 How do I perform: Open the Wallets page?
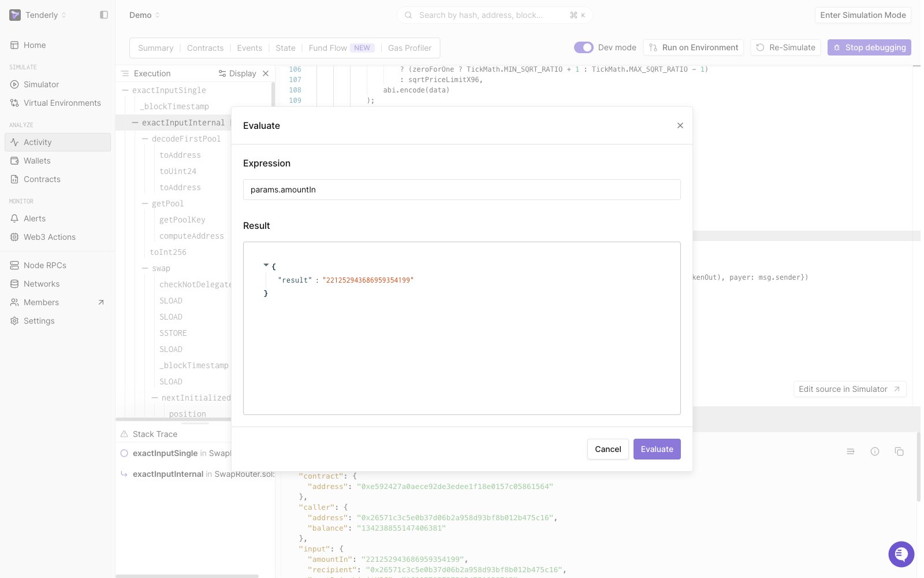[x=58, y=161]
